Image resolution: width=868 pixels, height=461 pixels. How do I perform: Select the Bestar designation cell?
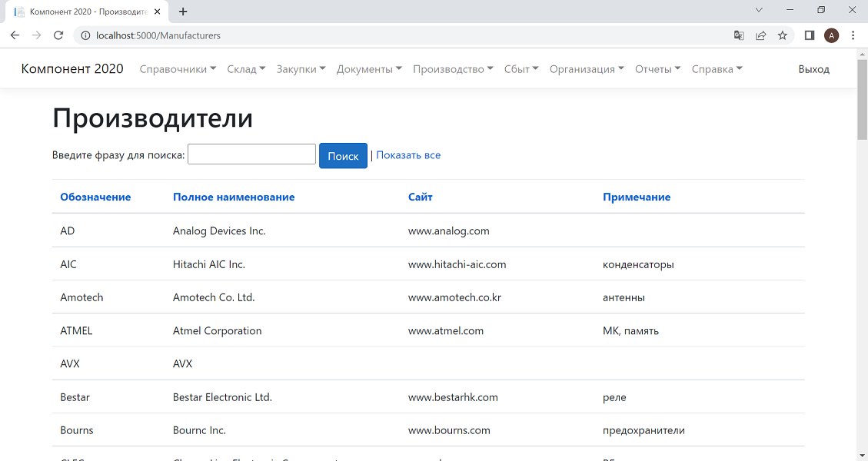click(x=75, y=396)
